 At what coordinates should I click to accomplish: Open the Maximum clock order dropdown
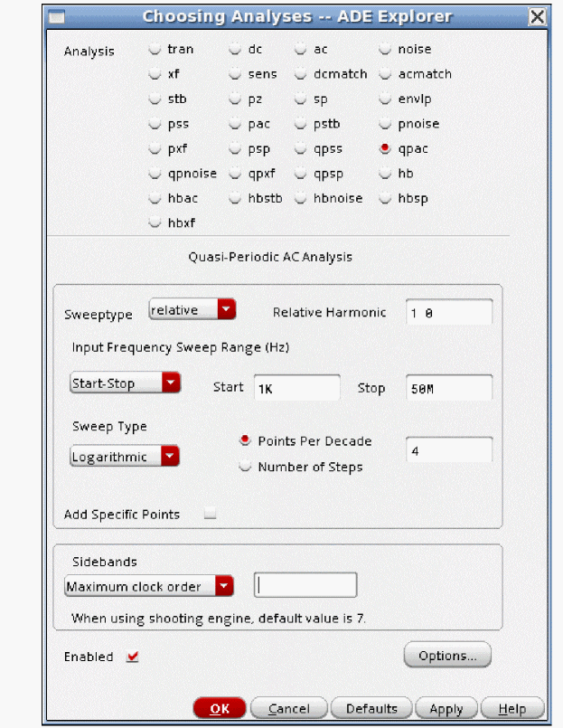149,586
